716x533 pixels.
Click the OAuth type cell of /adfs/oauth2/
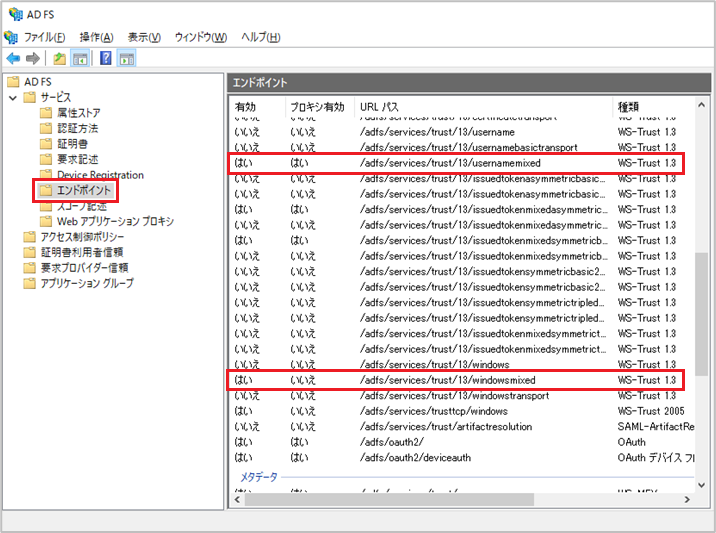[x=632, y=442]
